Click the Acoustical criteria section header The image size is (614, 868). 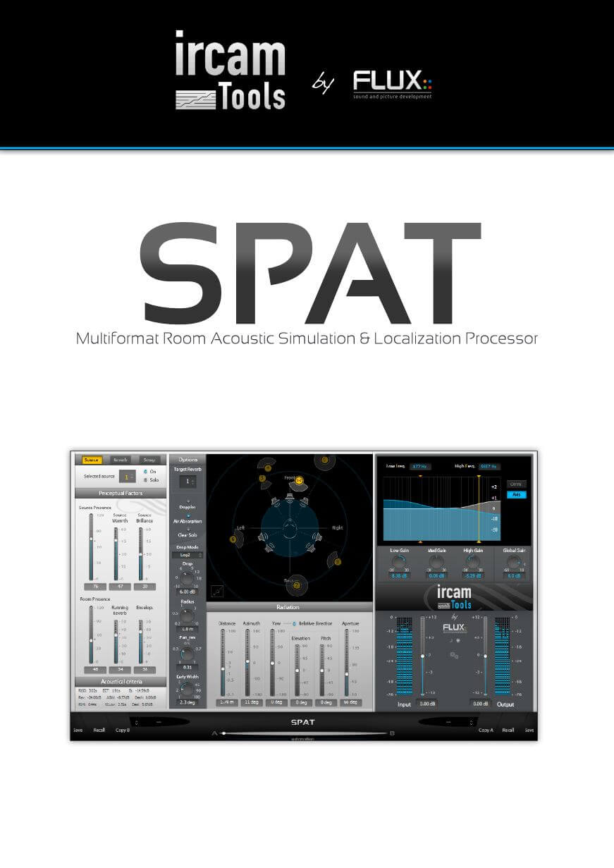[x=121, y=681]
